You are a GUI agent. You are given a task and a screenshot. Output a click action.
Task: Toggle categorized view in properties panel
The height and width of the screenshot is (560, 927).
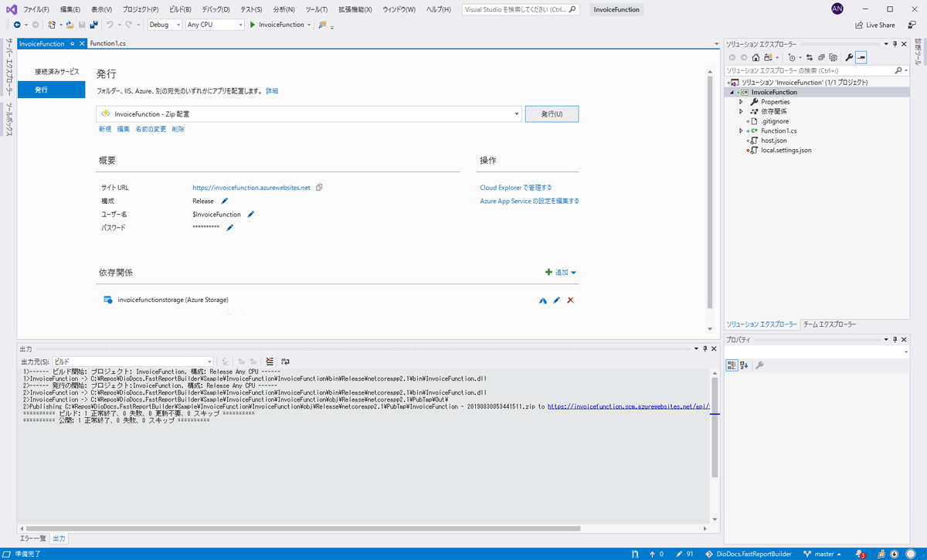(x=732, y=365)
